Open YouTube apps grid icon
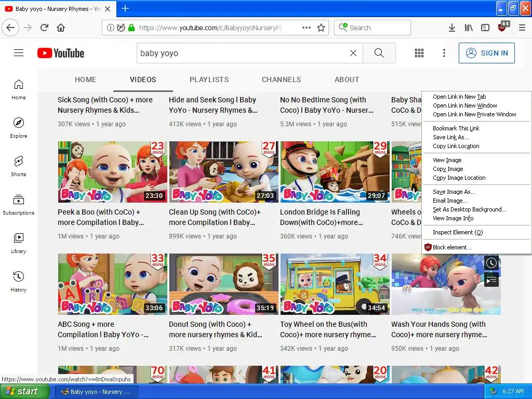 tap(419, 53)
